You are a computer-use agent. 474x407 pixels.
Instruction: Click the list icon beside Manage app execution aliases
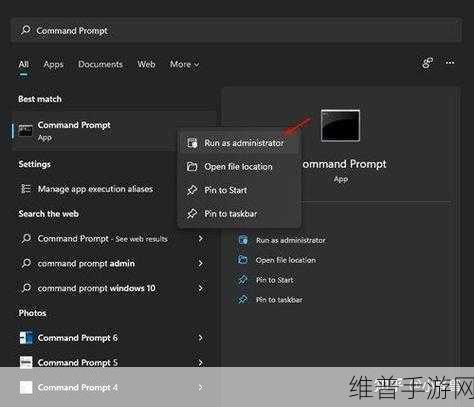(26, 189)
